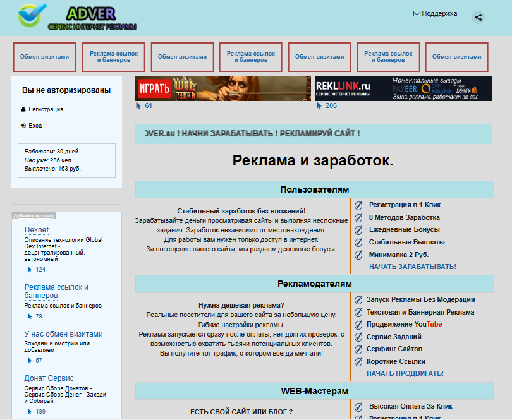Click checkmark icon beside Регистрация в 1 Клик

point(358,205)
